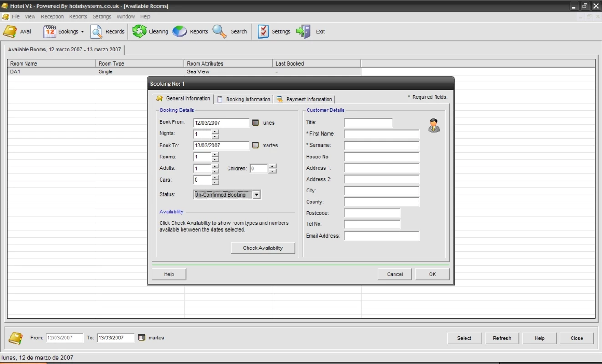Expand the Status dropdown

[x=257, y=195]
